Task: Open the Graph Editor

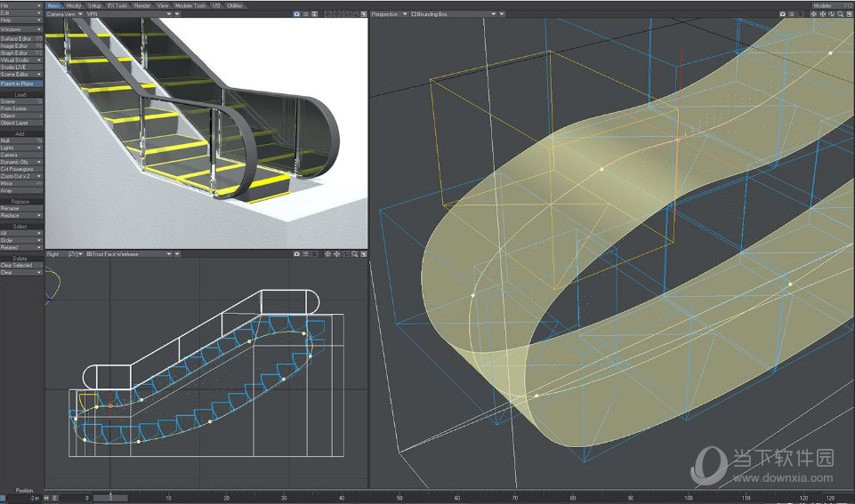Action: click(x=21, y=52)
